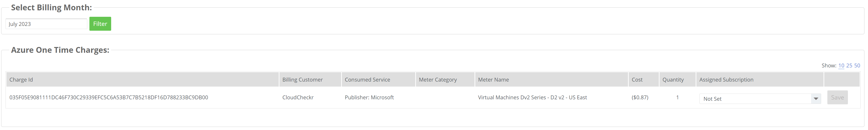Show 50 rows per page
The image size is (868, 130).
click(x=857, y=65)
